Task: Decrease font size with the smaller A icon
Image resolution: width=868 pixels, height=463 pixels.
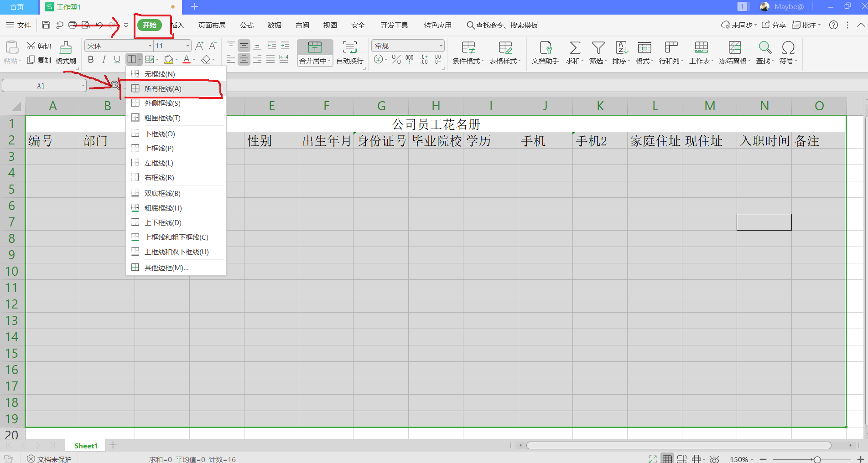Action: click(x=213, y=46)
